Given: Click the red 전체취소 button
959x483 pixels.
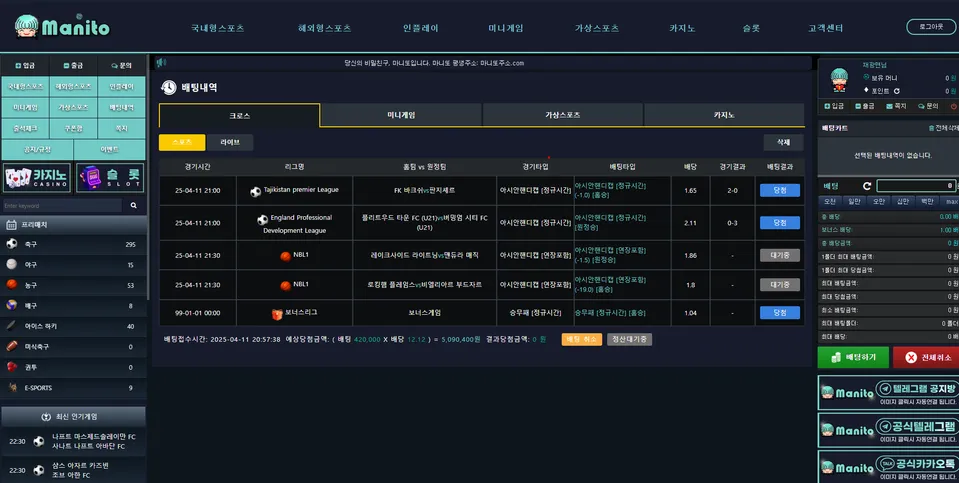Looking at the screenshot, I should pyautogui.click(x=927, y=357).
